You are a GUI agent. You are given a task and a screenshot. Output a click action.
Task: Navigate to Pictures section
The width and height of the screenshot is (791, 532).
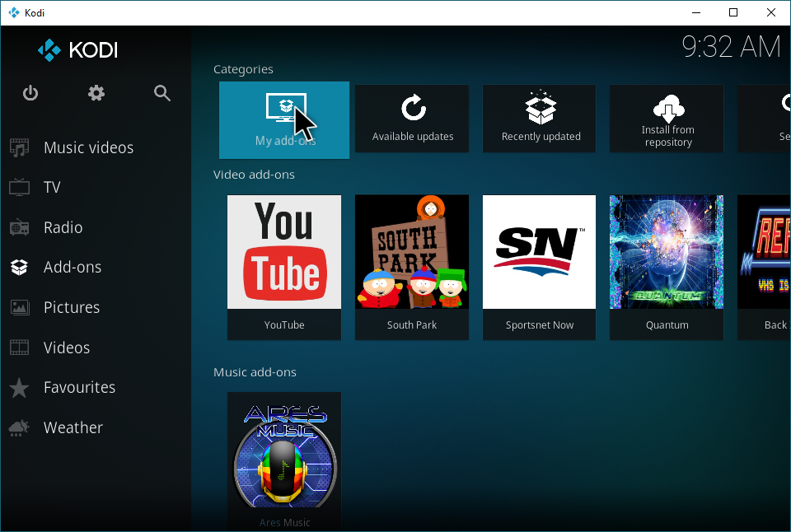[72, 307]
